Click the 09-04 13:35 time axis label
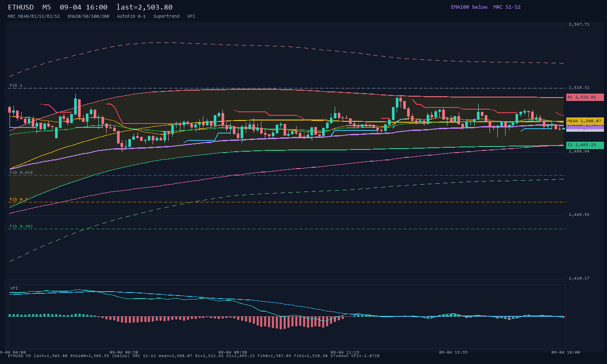The height and width of the screenshot is (364, 607). pyautogui.click(x=454, y=352)
